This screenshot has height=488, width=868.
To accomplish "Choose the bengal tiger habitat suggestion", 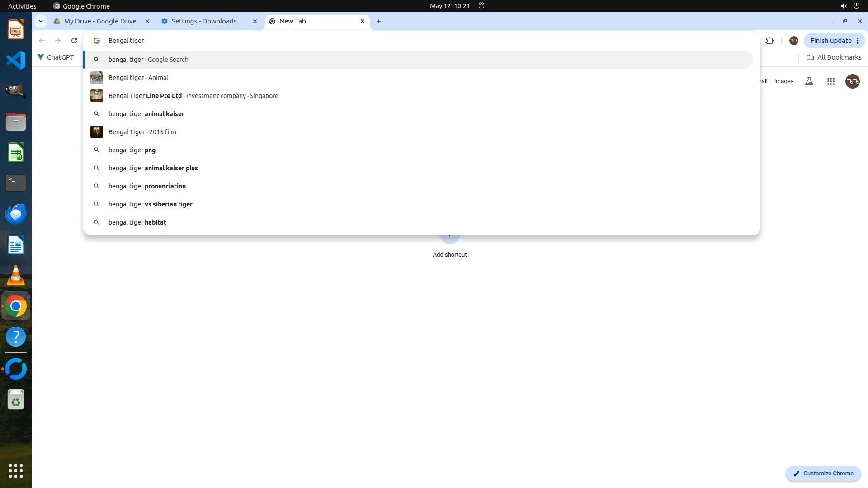I will [137, 222].
